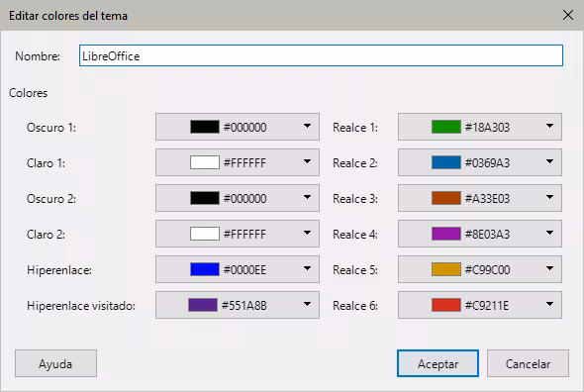Expand the Oscuro 2 color dropdown arrow

point(307,198)
